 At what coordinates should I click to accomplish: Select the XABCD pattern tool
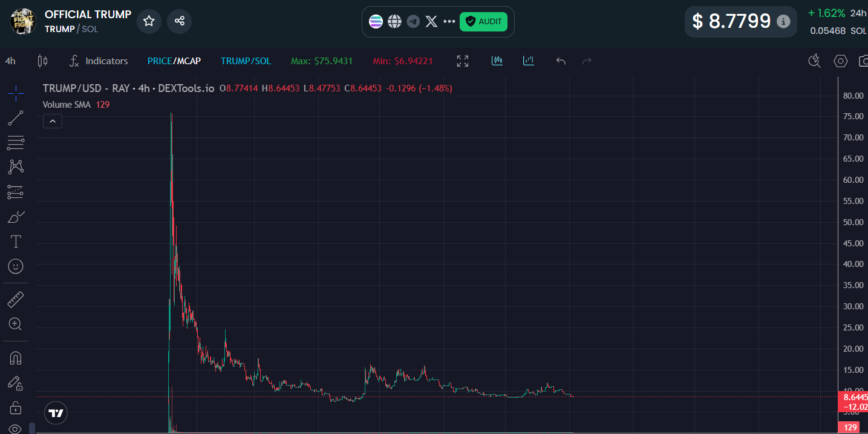point(16,167)
